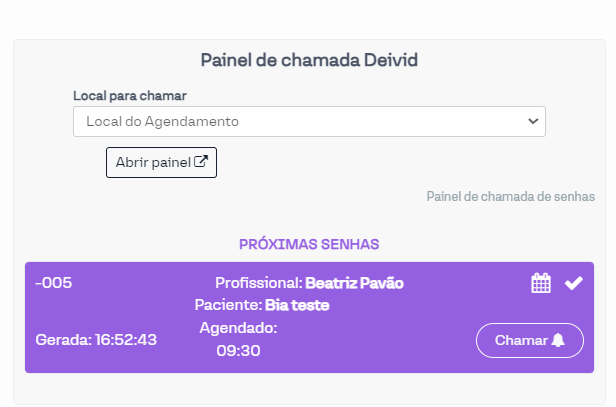
Task: Select ticket number -005
Action: click(53, 283)
